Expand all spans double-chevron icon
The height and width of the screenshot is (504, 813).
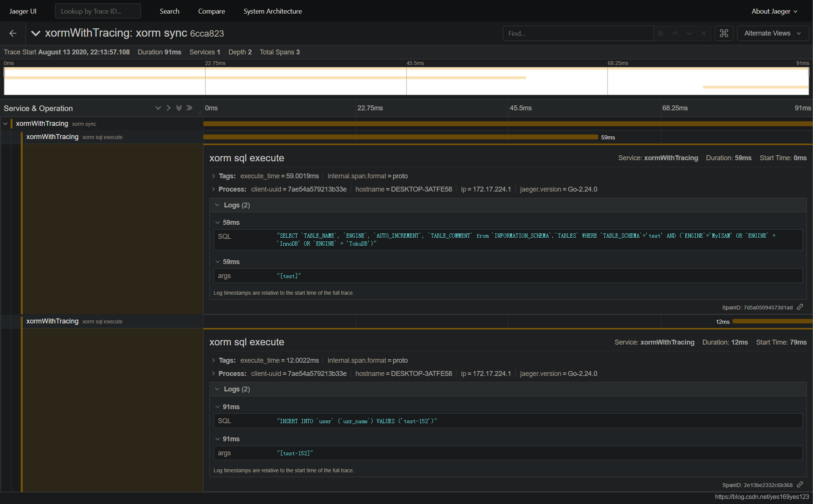[x=179, y=108]
